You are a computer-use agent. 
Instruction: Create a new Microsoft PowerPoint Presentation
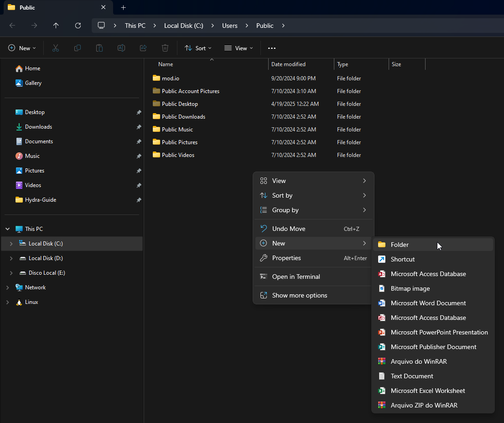pyautogui.click(x=433, y=332)
